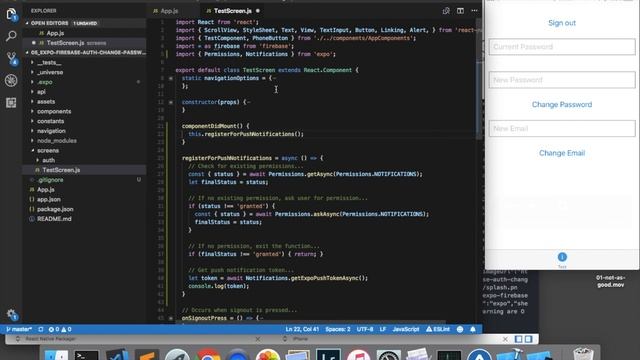Expand the constants folder
This screenshot has height=360, width=640.
(x=50, y=121)
